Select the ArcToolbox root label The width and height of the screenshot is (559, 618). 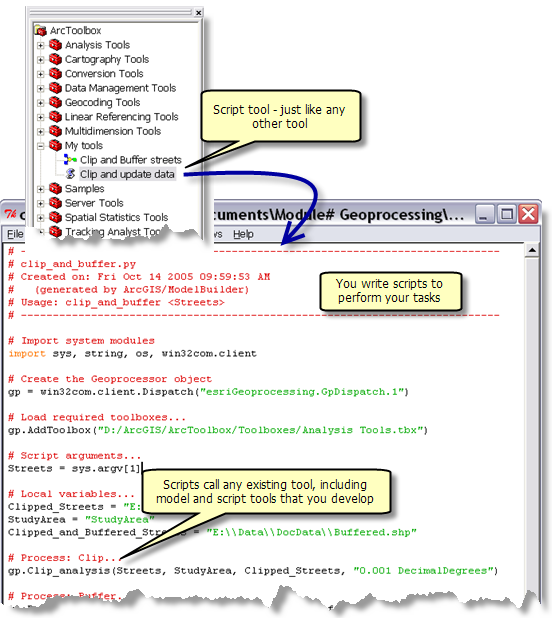click(x=75, y=30)
